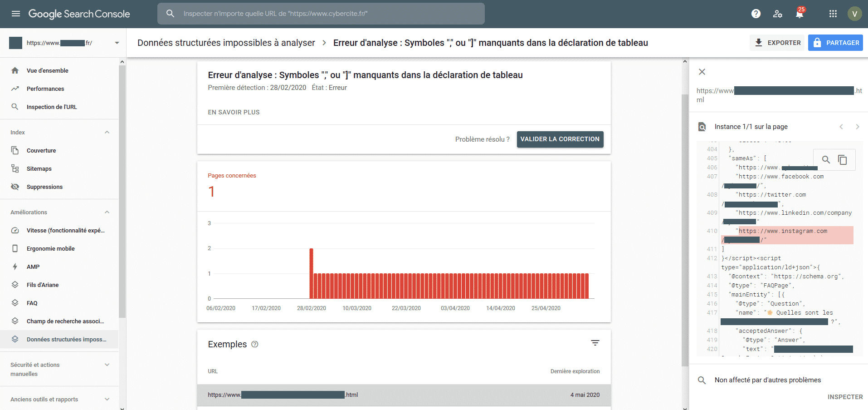Click the Exemples help question icon

(x=255, y=344)
